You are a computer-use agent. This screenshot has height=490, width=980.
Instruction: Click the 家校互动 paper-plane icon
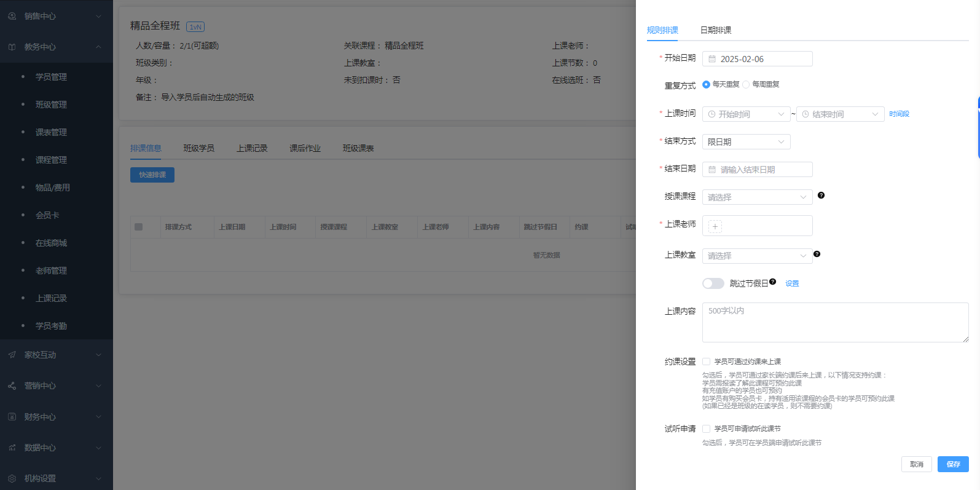click(x=12, y=355)
